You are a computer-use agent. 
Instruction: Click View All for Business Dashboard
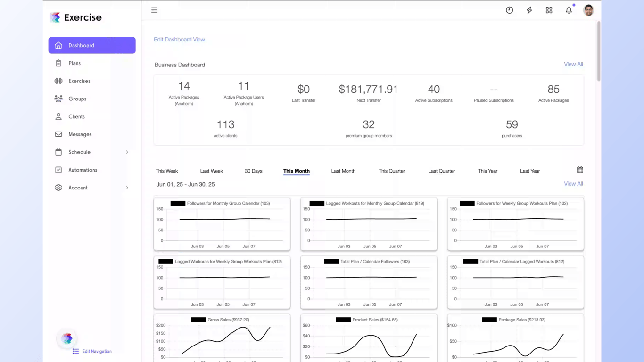tap(573, 64)
